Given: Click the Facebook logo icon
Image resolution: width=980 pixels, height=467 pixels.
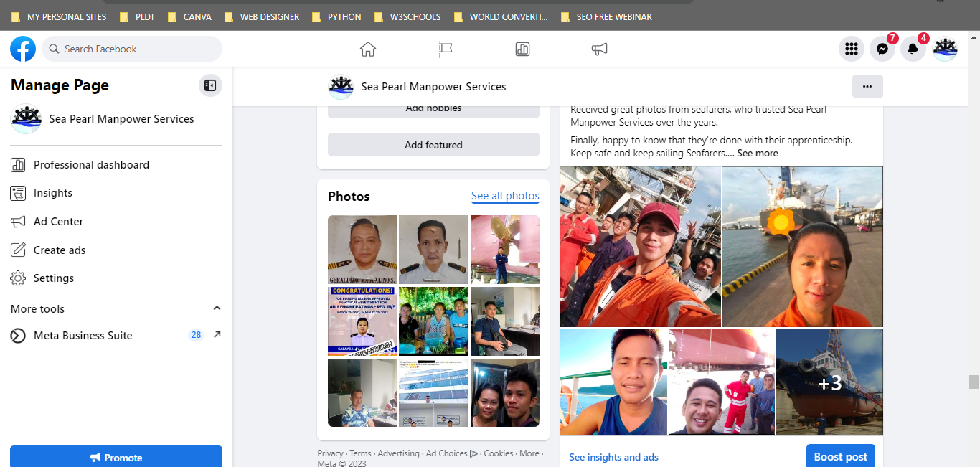Looking at the screenshot, I should (x=23, y=49).
